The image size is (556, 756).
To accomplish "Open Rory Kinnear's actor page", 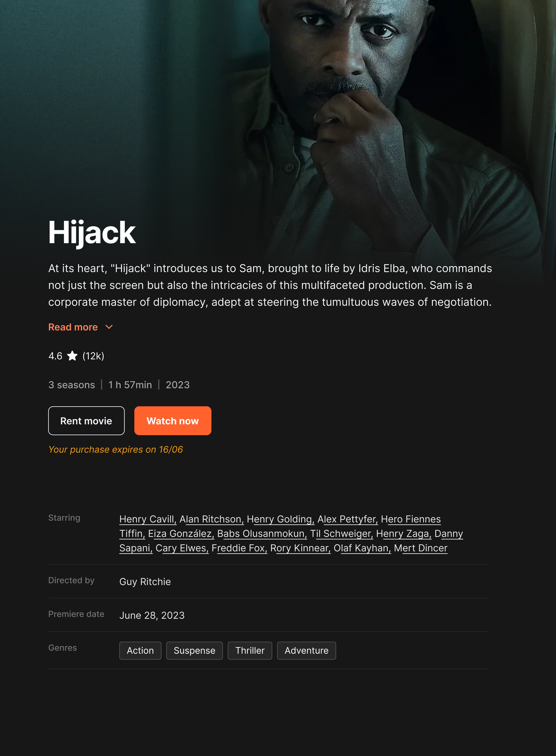I will coord(301,548).
